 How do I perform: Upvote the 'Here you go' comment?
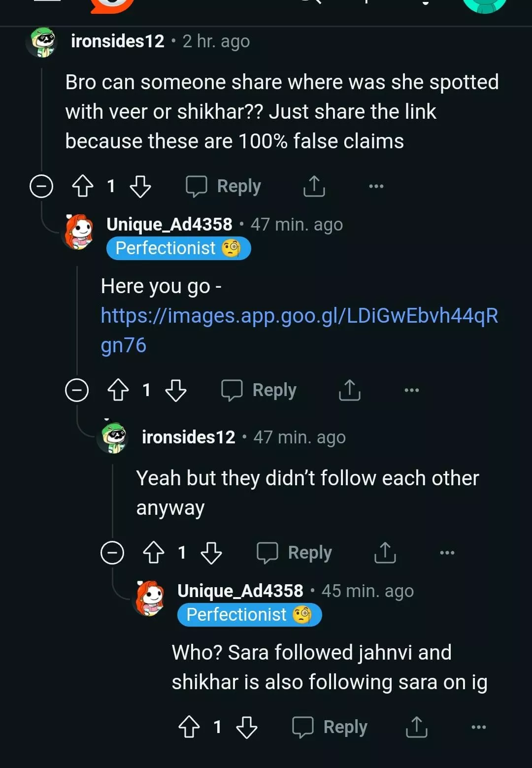pyautogui.click(x=118, y=390)
